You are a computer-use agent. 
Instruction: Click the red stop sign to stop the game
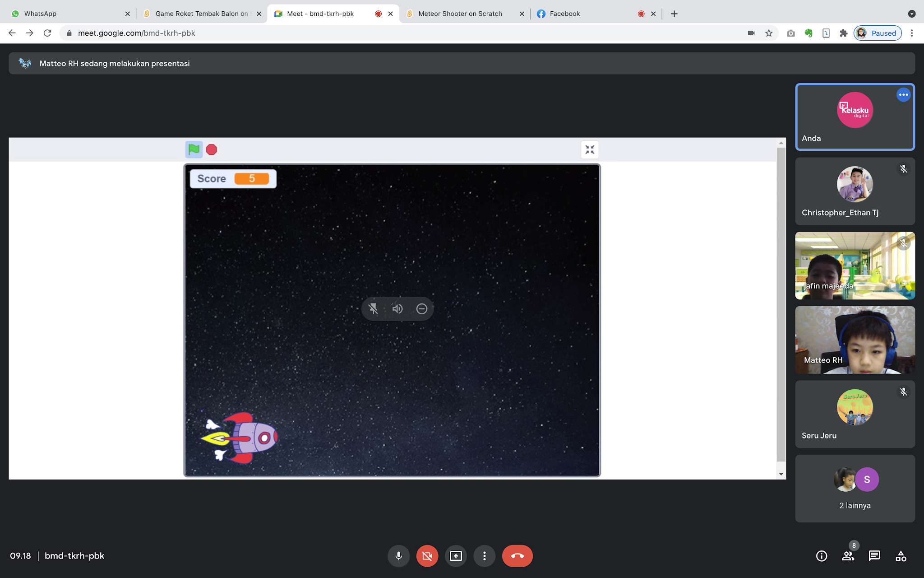211,149
